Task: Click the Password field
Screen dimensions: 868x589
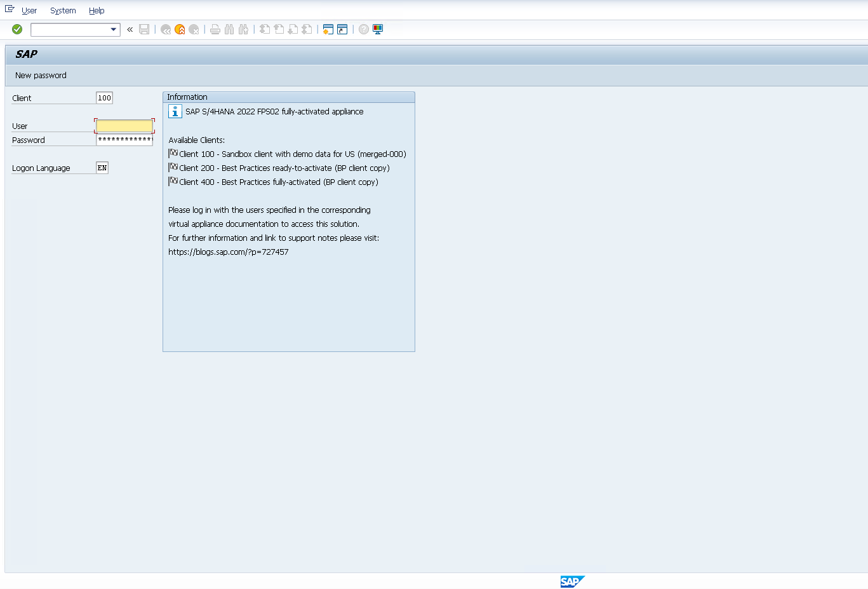Action: (124, 140)
